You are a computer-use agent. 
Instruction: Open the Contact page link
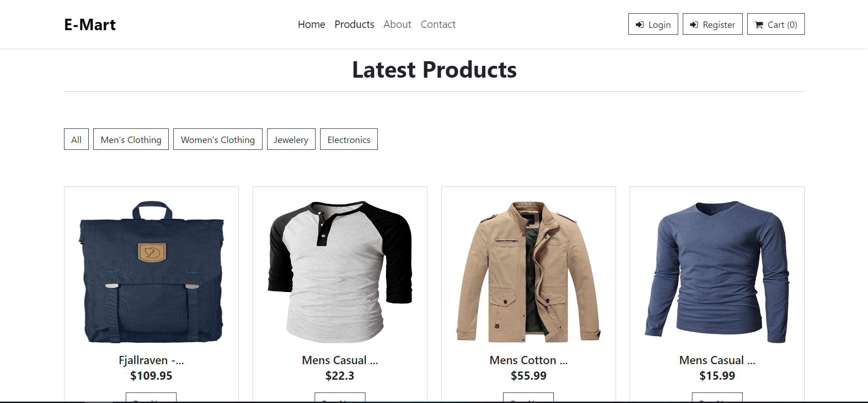click(x=438, y=24)
